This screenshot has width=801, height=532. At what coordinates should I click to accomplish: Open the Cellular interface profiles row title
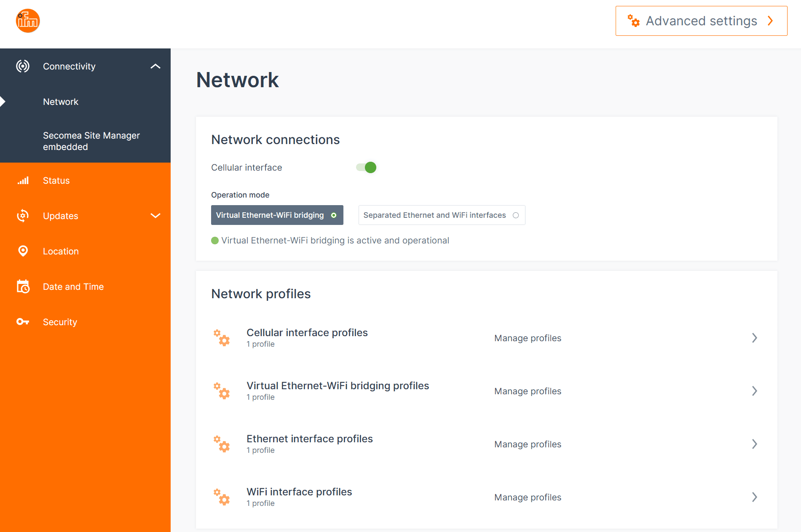(x=307, y=333)
